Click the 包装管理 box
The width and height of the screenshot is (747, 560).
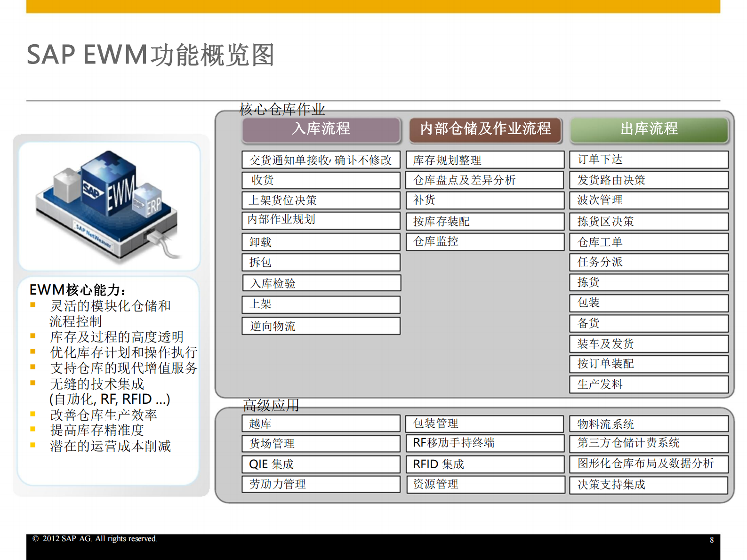point(485,424)
